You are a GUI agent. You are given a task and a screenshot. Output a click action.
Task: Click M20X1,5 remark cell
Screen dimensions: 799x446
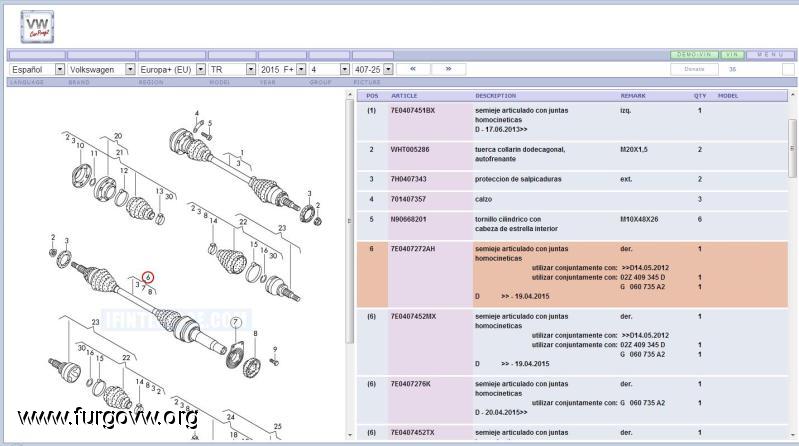pos(633,150)
